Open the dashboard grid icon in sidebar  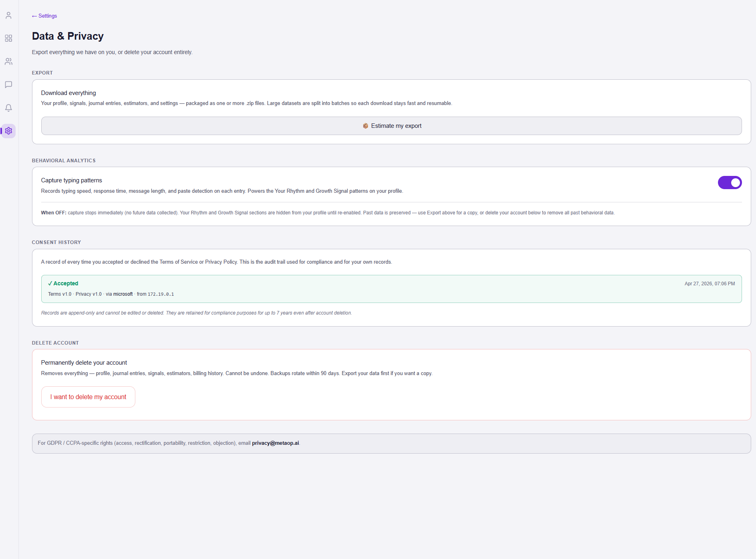click(x=8, y=38)
